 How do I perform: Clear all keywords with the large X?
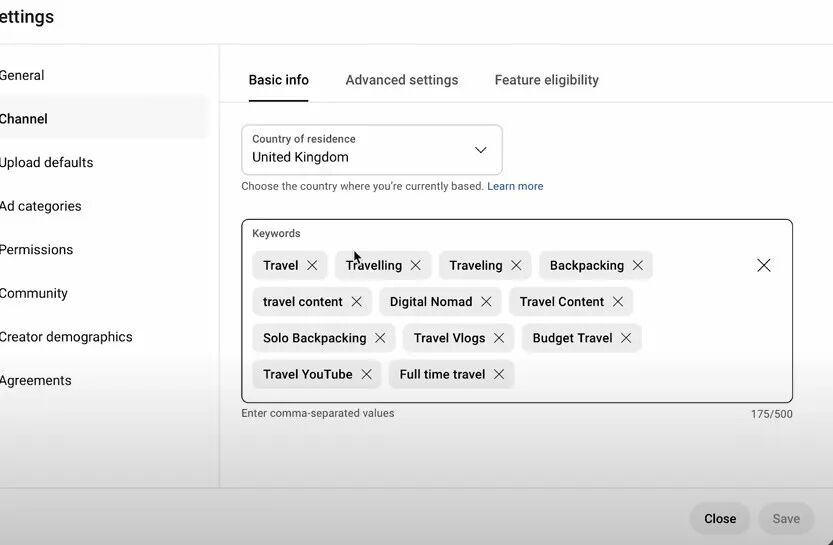tap(764, 265)
